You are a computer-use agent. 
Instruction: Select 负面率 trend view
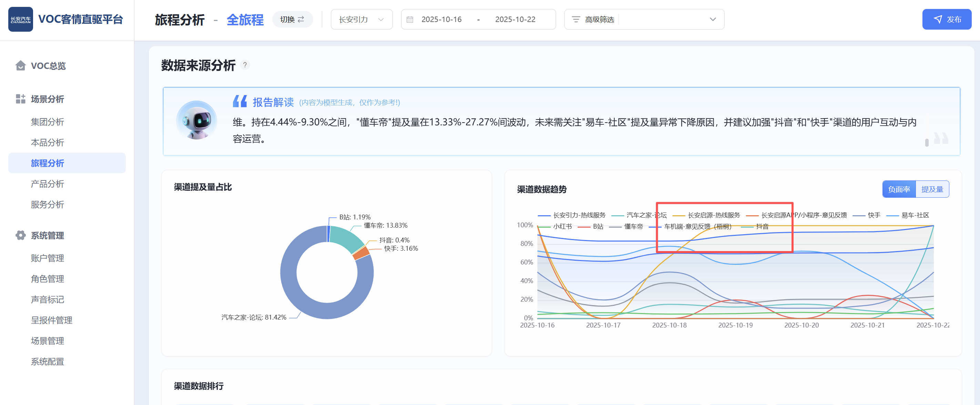(x=899, y=189)
